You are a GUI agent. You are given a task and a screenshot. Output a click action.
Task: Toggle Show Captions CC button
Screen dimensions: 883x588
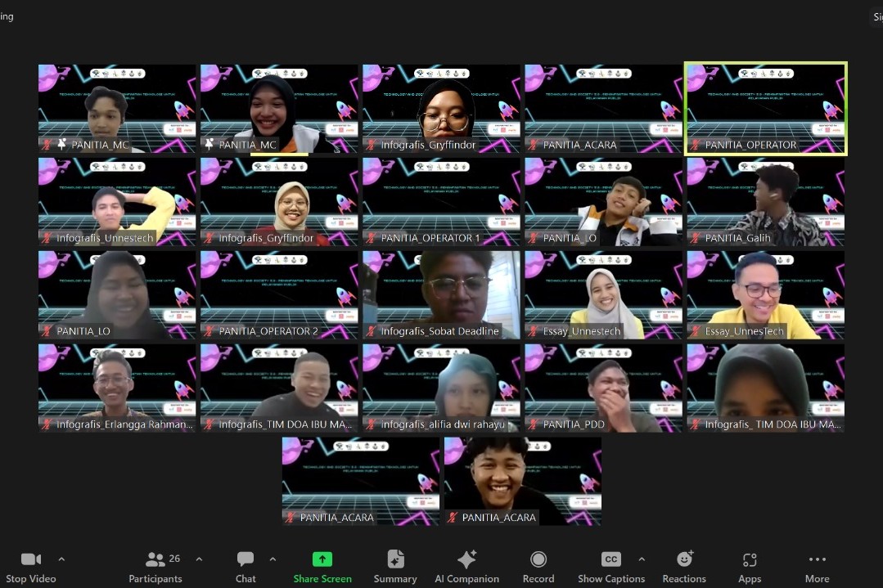click(x=610, y=559)
